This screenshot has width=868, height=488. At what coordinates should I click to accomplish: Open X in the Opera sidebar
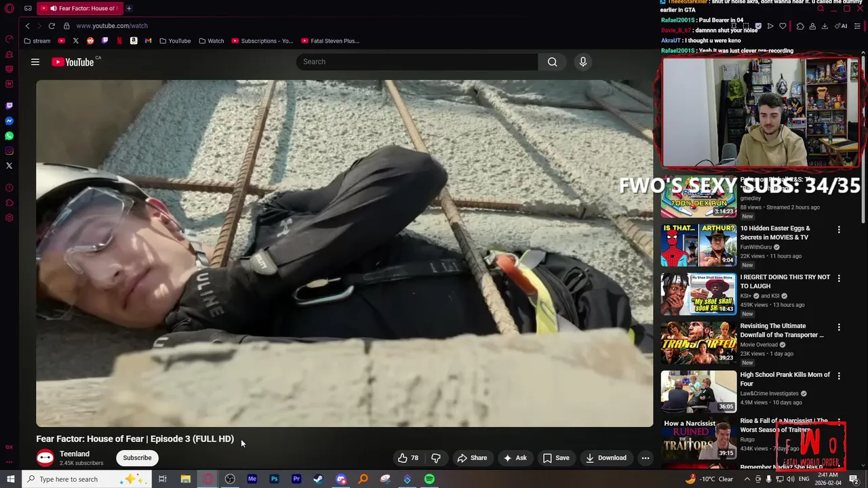[9, 165]
